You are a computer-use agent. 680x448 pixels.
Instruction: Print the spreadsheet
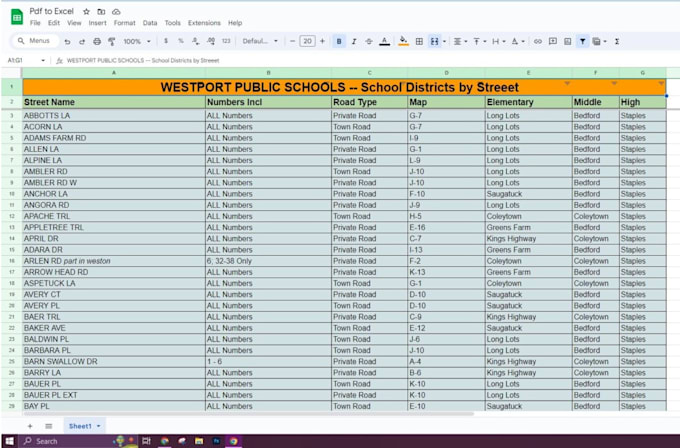click(97, 42)
